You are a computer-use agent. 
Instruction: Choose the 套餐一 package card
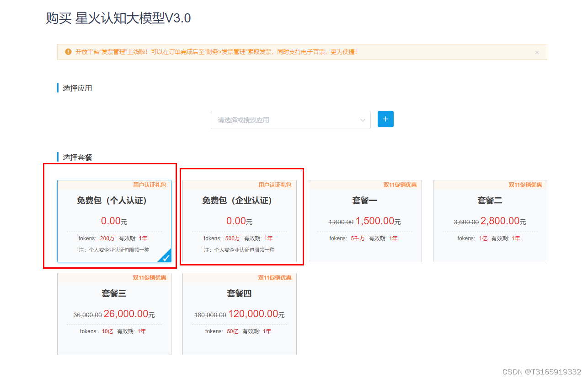(365, 221)
